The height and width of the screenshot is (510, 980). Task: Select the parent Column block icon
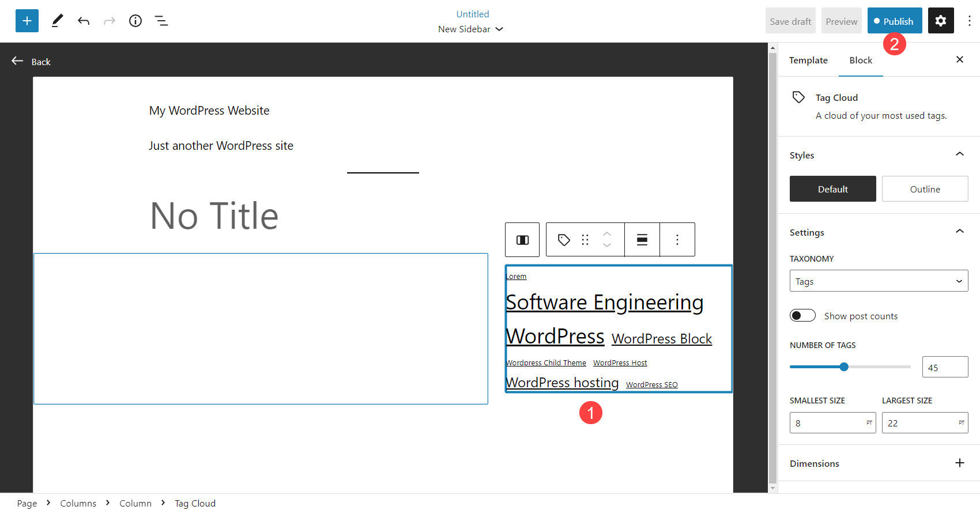tap(522, 240)
